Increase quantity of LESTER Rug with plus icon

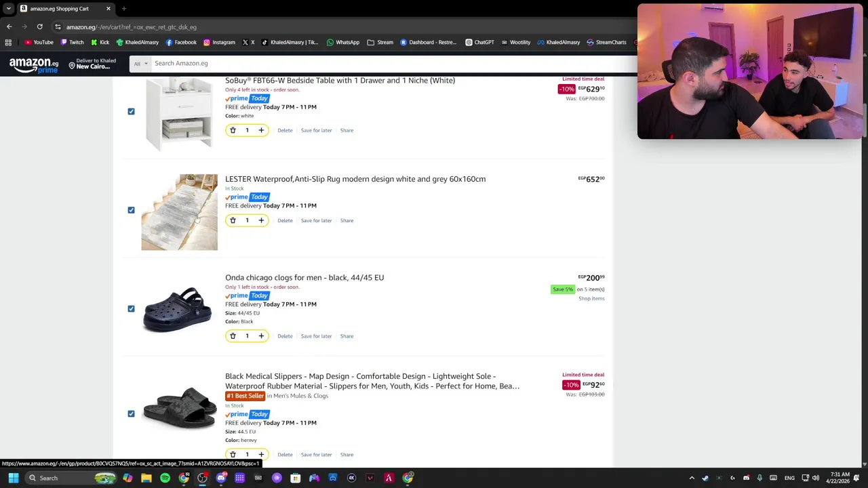pos(261,220)
